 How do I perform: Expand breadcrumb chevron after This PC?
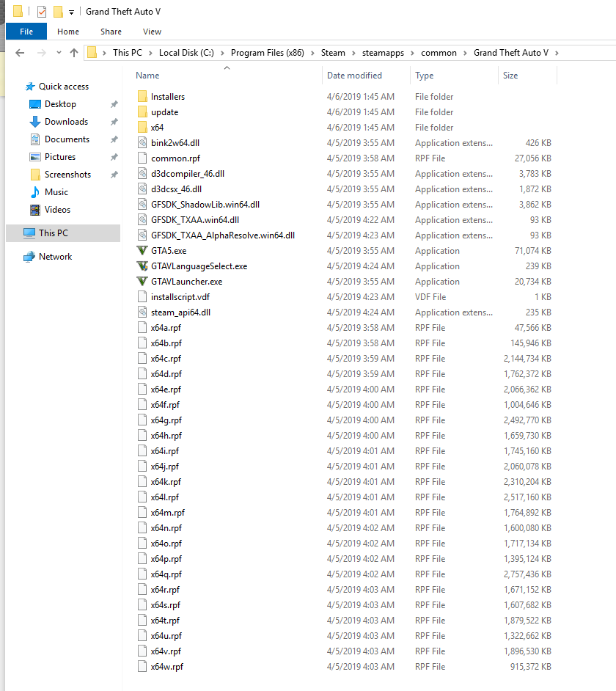[150, 53]
